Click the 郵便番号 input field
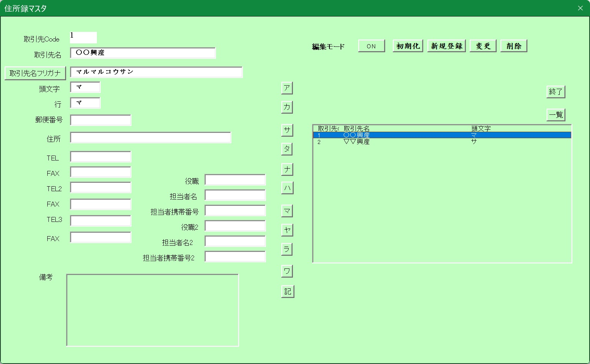This screenshot has width=590, height=364. [x=101, y=120]
